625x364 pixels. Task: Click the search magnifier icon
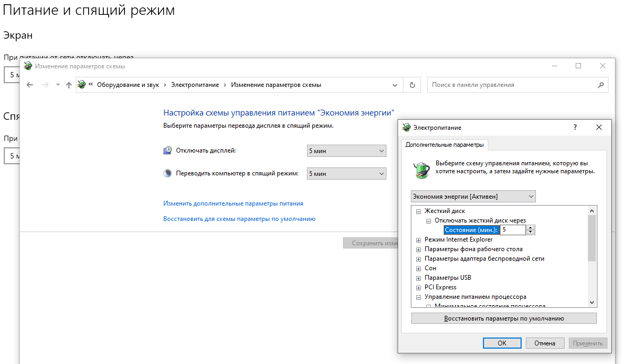tap(601, 85)
